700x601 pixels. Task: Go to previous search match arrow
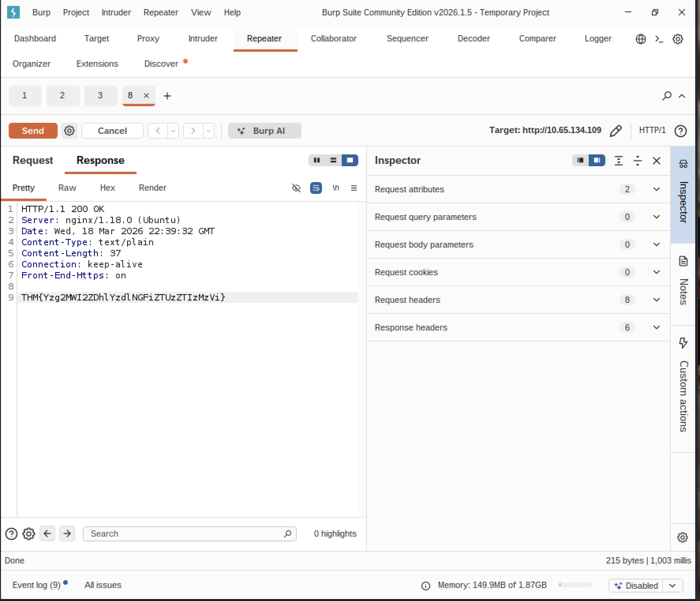(x=47, y=534)
